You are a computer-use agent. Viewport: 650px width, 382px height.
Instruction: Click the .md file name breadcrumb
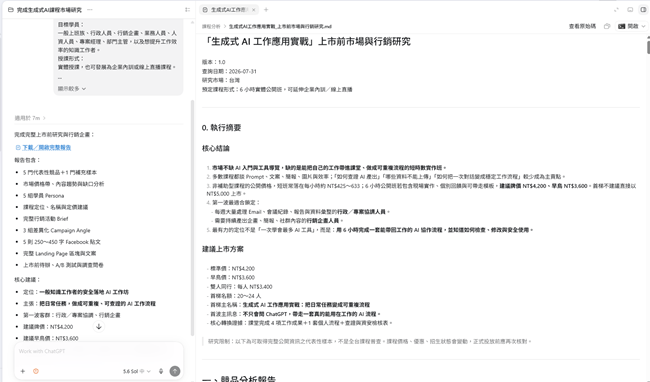coord(280,27)
